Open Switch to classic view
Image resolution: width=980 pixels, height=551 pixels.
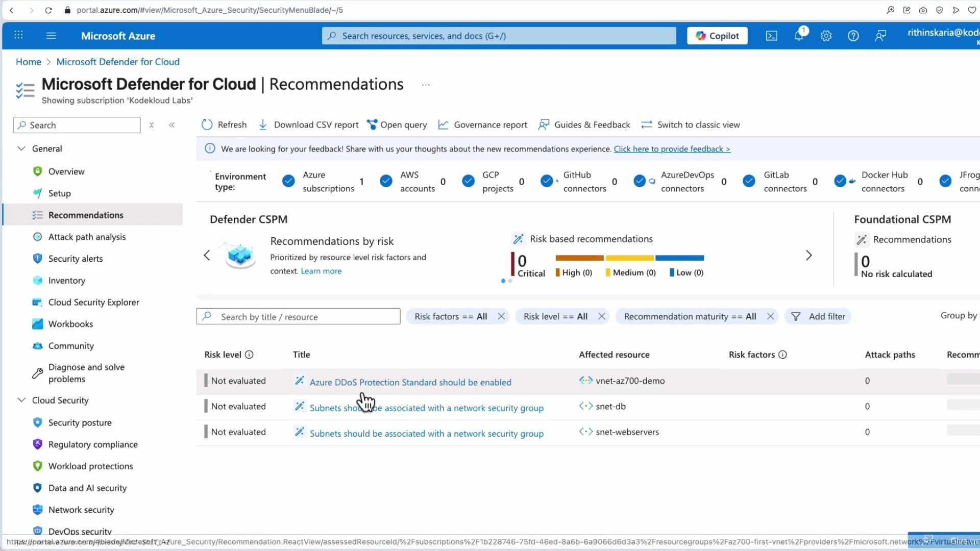tap(690, 124)
